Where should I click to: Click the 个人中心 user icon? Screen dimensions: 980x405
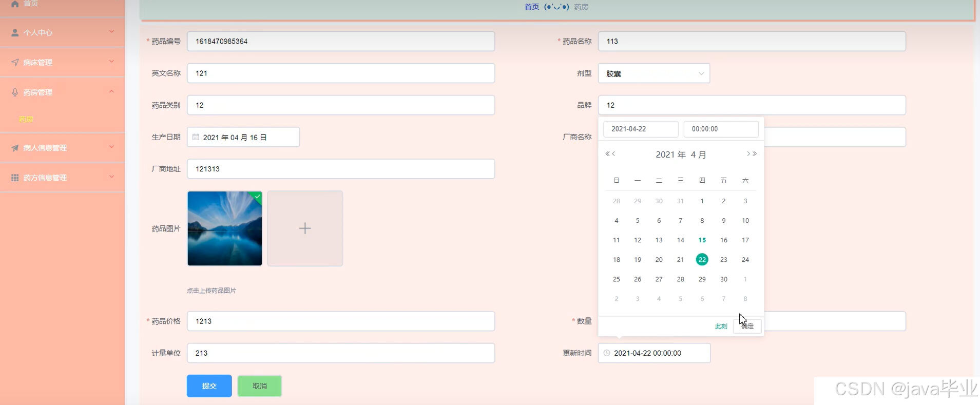coord(15,32)
